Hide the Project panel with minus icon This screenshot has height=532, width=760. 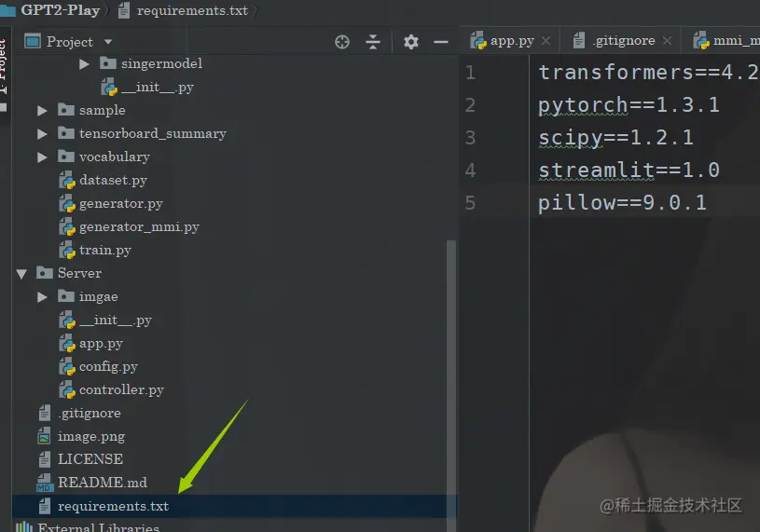click(440, 42)
